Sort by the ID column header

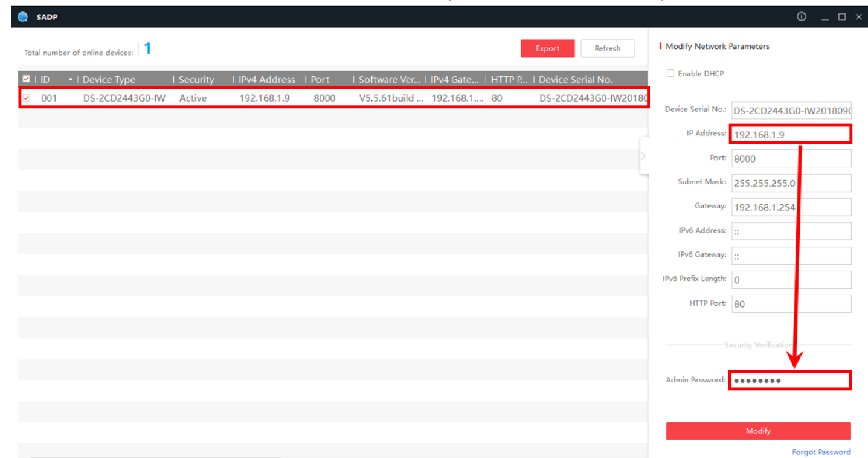coord(45,80)
